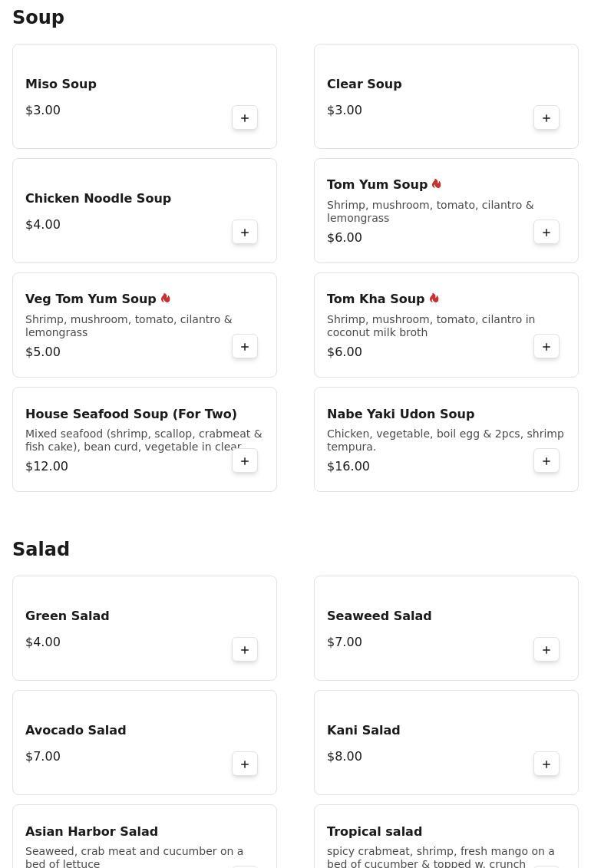Click the Salad section heading
This screenshot has width=591, height=868.
pyautogui.click(x=41, y=550)
